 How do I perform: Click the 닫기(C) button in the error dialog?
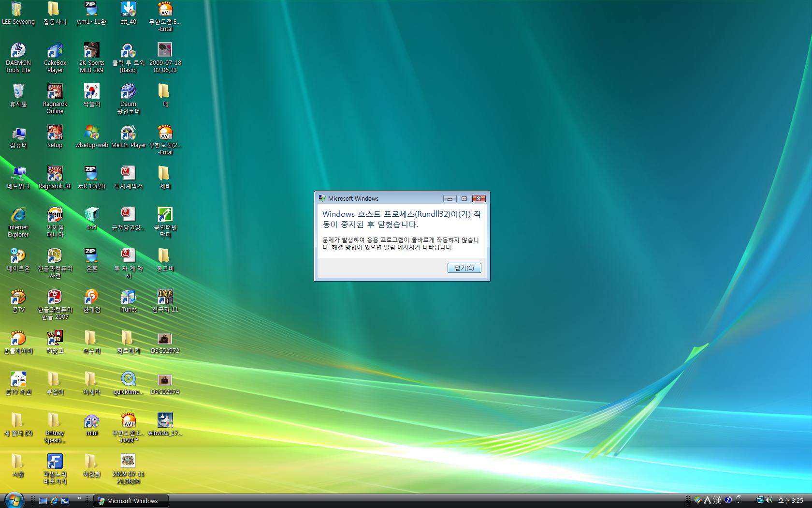[464, 268]
